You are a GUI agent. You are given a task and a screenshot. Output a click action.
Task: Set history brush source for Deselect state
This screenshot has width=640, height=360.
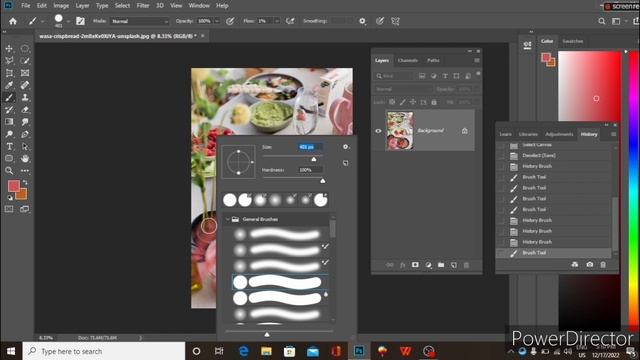point(501,156)
